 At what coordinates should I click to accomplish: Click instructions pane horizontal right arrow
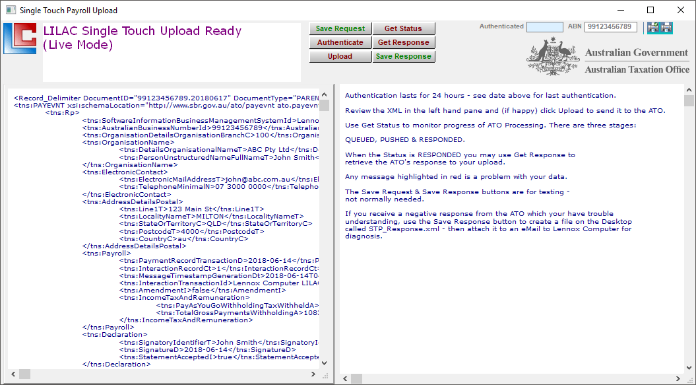678,379
